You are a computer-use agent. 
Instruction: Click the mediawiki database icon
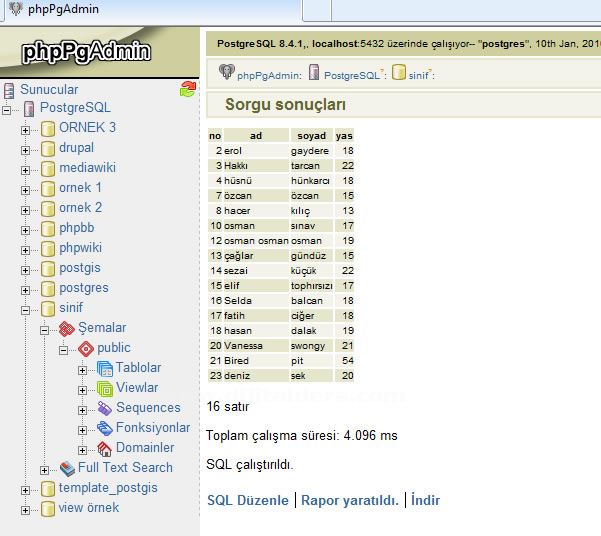click(x=48, y=169)
